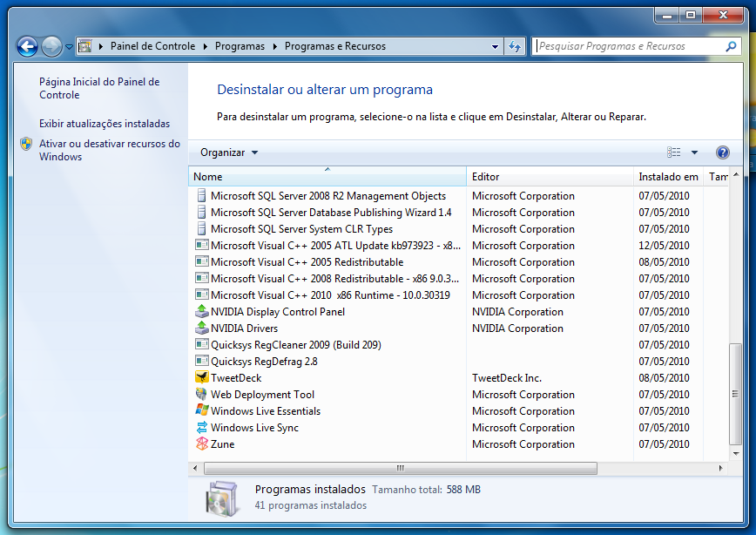Click icon of Visual C++ 2005 Redistributable
Viewport: 756px width, 535px height.
click(x=201, y=261)
